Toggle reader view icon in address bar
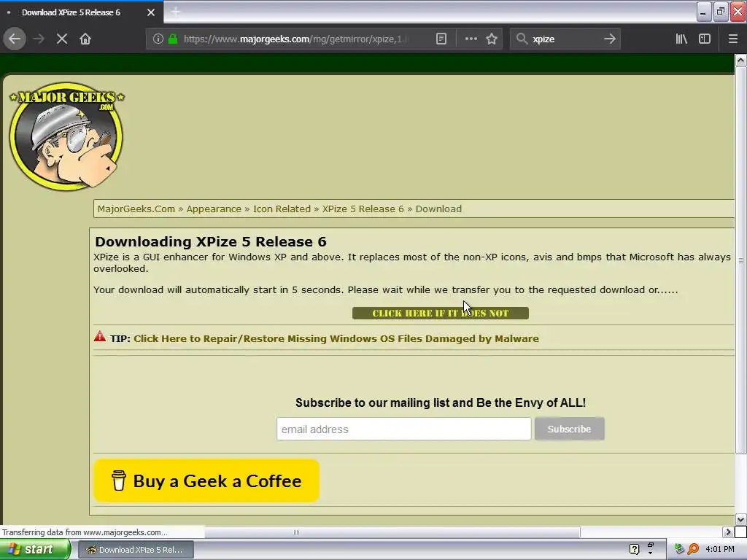Screen dimensions: 747x560 point(441,39)
